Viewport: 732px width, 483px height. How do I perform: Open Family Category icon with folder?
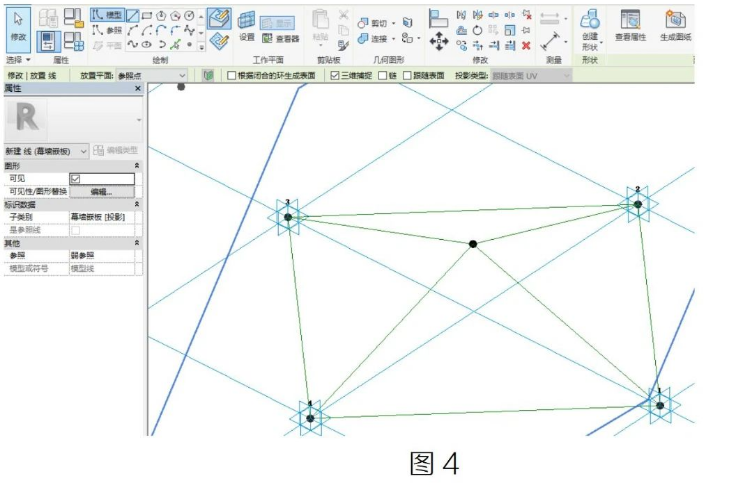[x=74, y=18]
